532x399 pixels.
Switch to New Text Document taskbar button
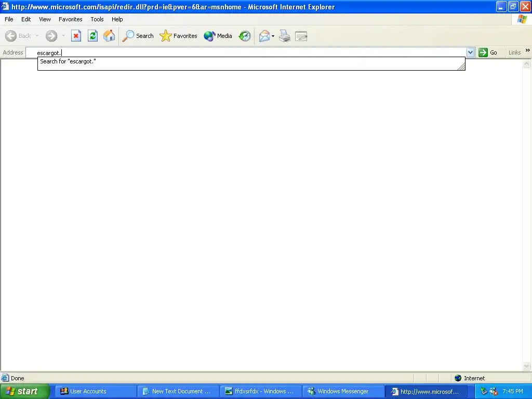click(x=179, y=391)
